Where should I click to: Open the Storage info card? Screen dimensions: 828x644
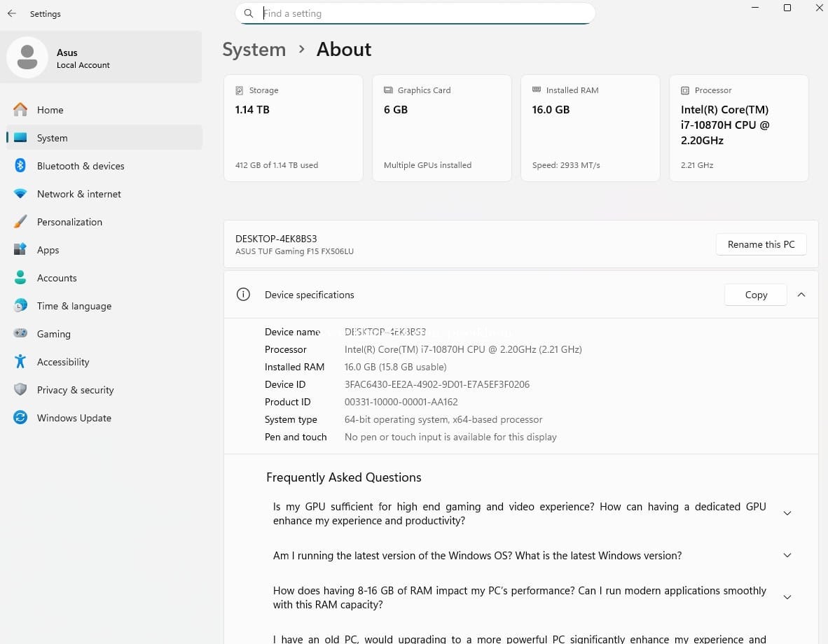(293, 128)
